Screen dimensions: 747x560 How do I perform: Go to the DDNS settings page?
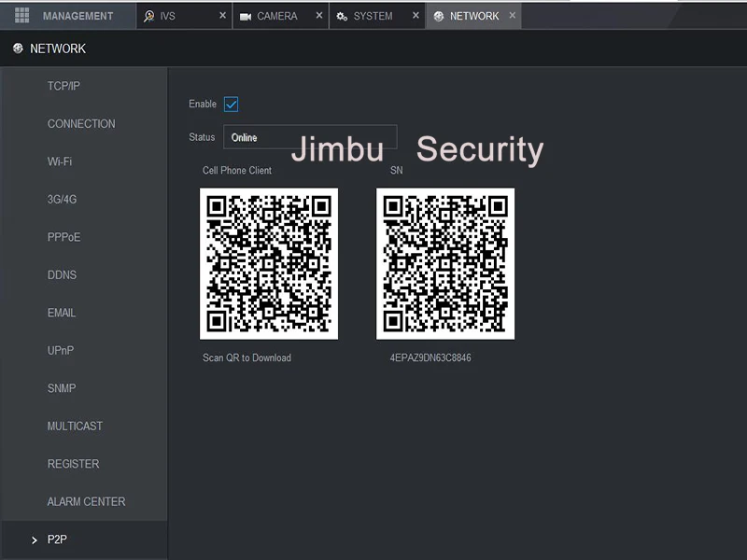62,275
